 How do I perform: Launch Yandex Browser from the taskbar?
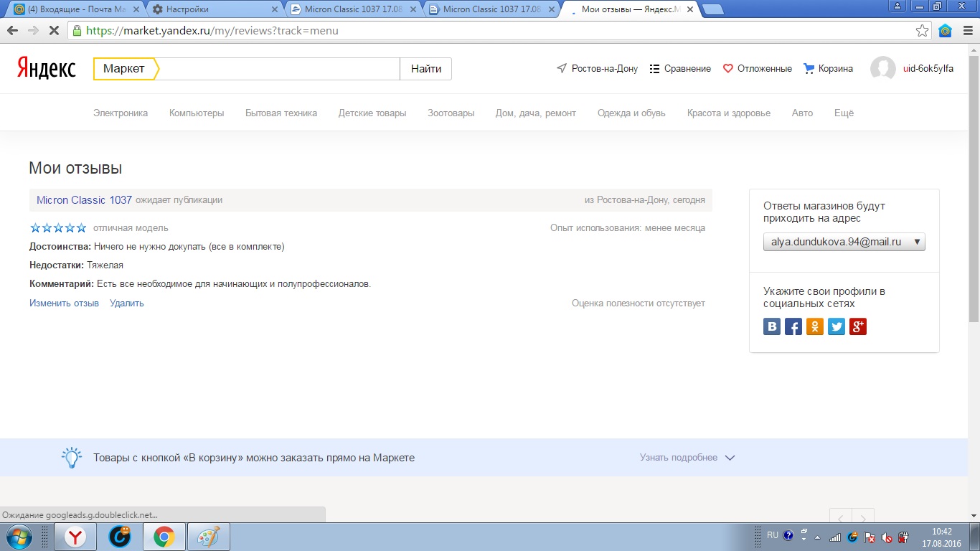(x=75, y=537)
